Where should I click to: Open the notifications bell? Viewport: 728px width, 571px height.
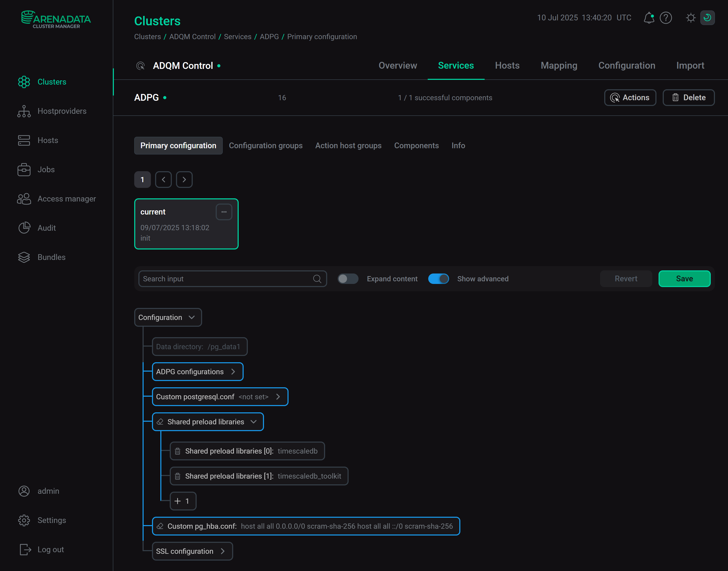pos(649,18)
